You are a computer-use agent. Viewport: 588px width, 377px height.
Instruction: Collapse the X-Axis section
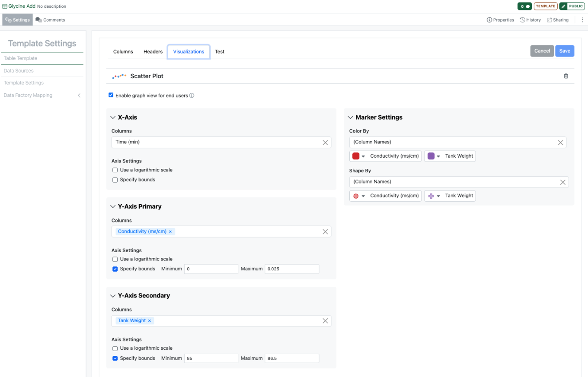pos(113,117)
